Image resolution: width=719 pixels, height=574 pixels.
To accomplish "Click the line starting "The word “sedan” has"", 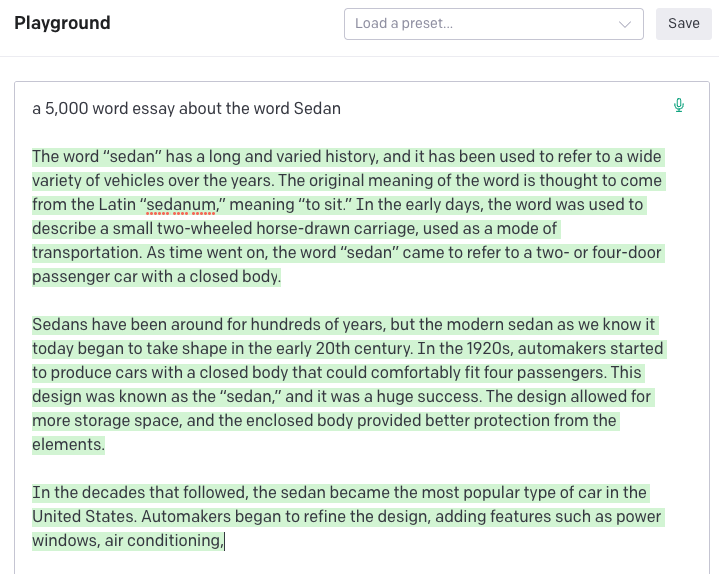I will click(347, 157).
